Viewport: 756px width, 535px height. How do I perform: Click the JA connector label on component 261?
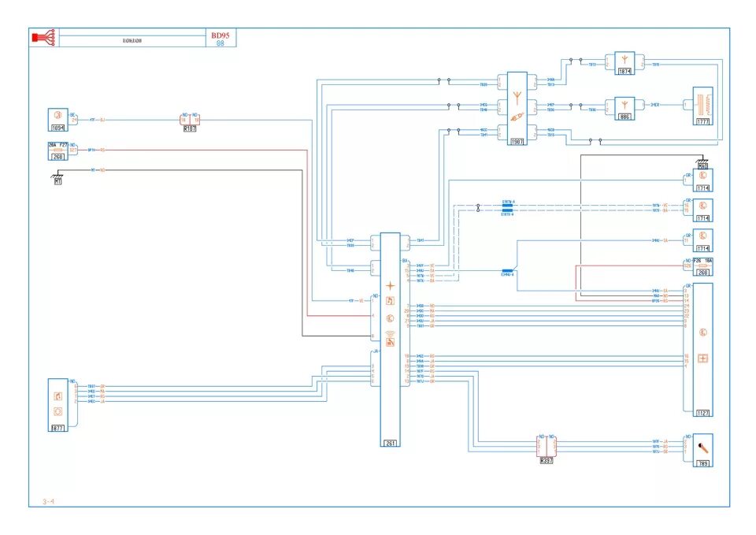click(376, 351)
